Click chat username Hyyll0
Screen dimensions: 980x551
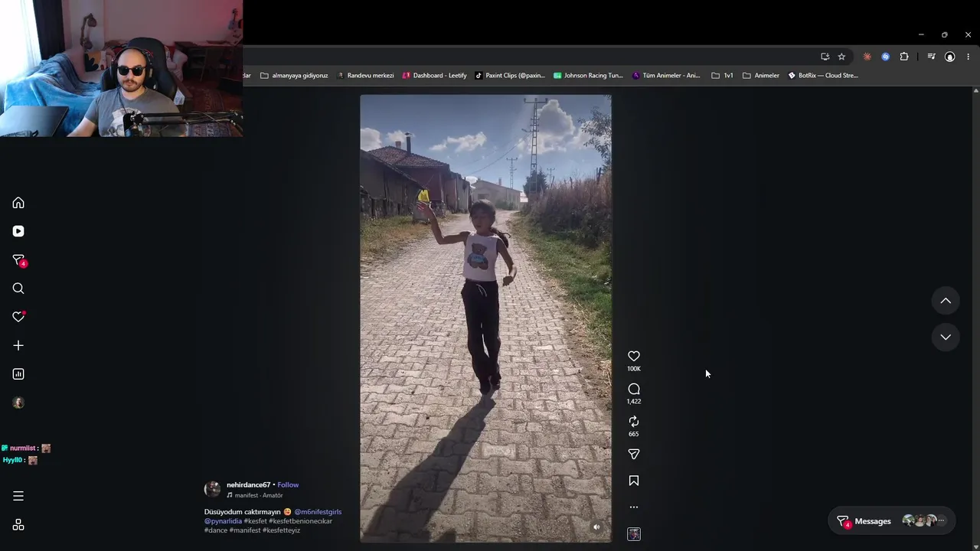tap(12, 460)
